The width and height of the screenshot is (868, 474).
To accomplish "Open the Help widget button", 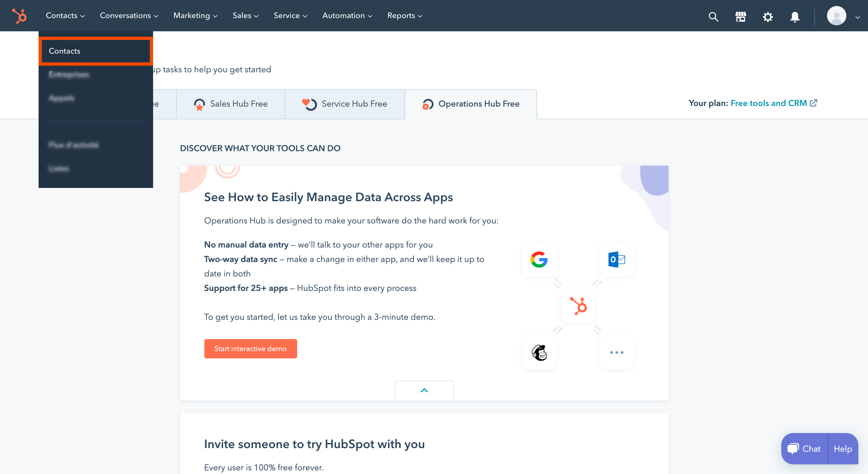I will [x=843, y=448].
